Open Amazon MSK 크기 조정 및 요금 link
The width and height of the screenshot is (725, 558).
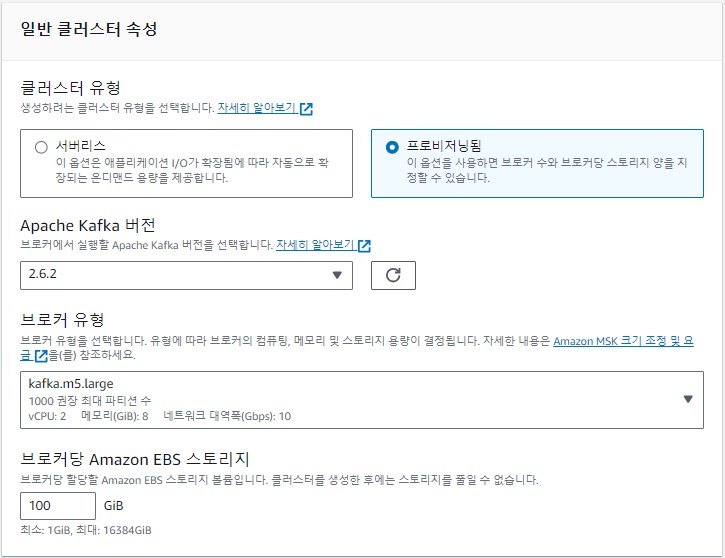pyautogui.click(x=623, y=341)
